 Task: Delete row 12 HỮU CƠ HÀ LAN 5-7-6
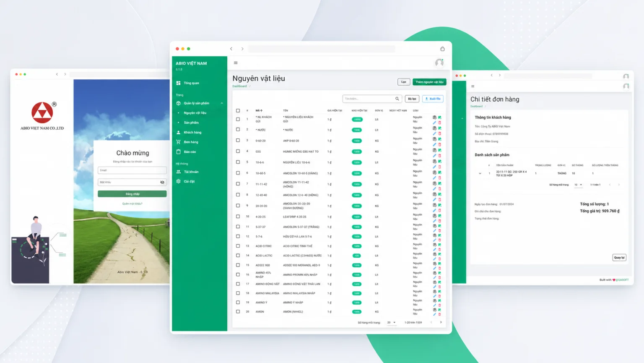[x=439, y=240]
